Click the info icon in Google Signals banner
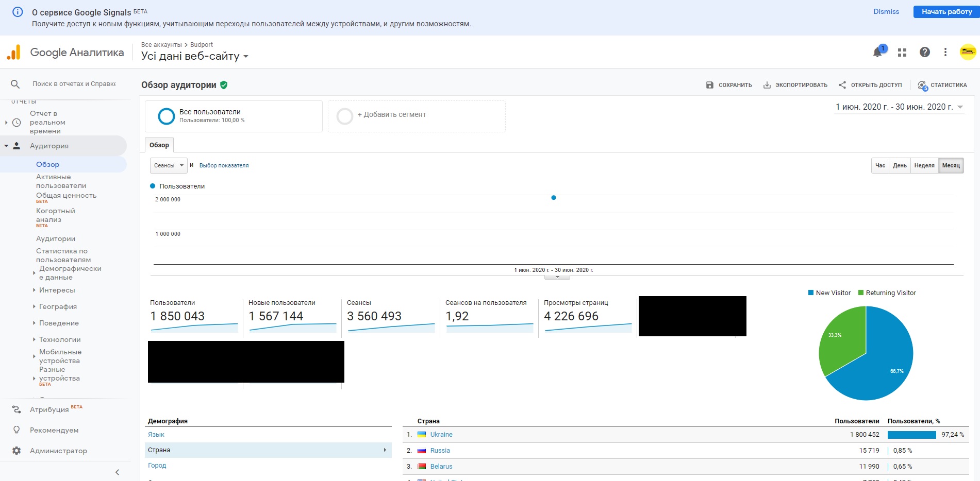 tap(18, 12)
